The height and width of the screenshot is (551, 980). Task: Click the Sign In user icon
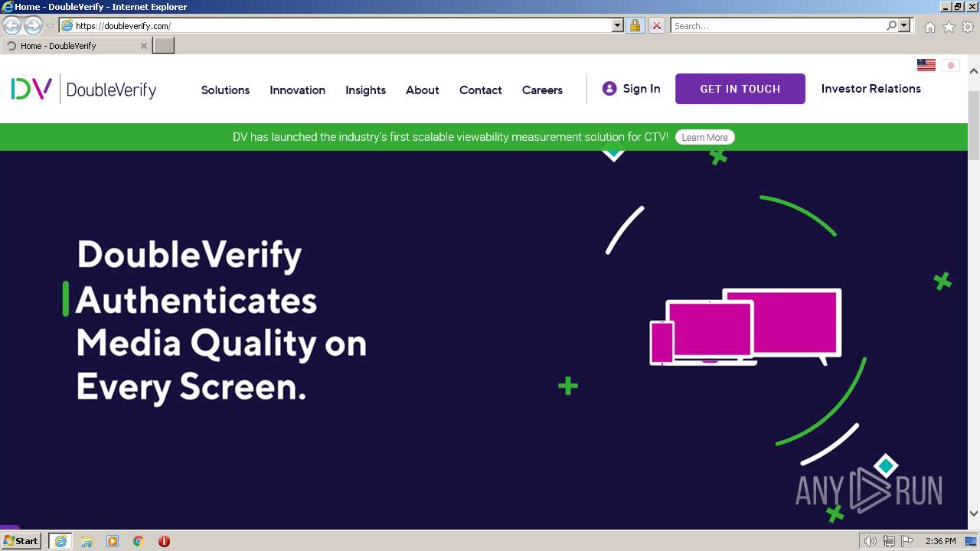(609, 89)
